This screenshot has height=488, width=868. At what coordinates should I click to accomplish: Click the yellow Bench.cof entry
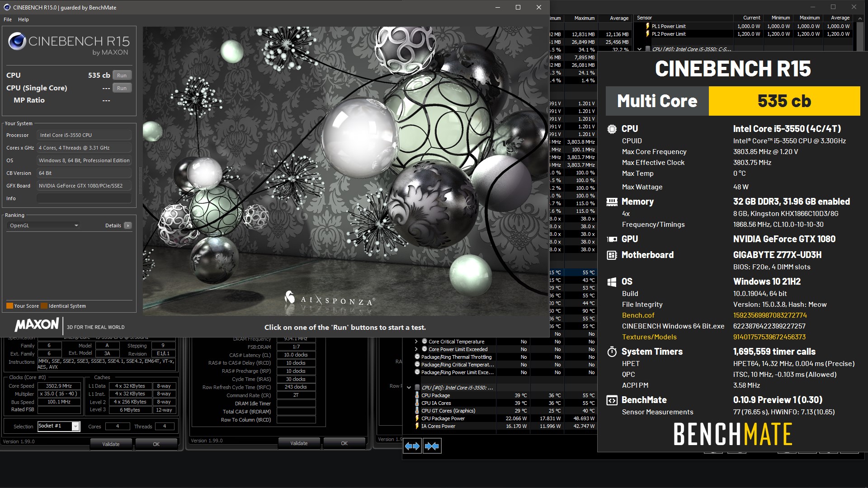click(x=638, y=315)
